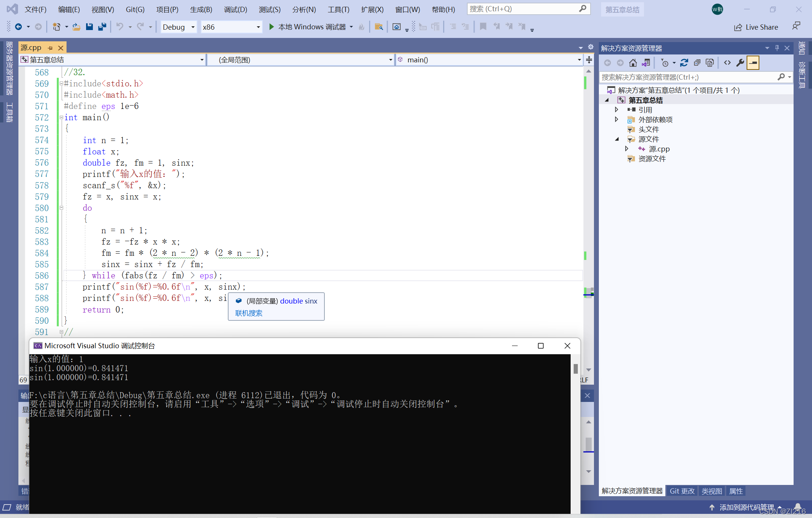The width and height of the screenshot is (812, 518).
Task: Sync with Active Document in Solution Explorer
Action: click(684, 63)
